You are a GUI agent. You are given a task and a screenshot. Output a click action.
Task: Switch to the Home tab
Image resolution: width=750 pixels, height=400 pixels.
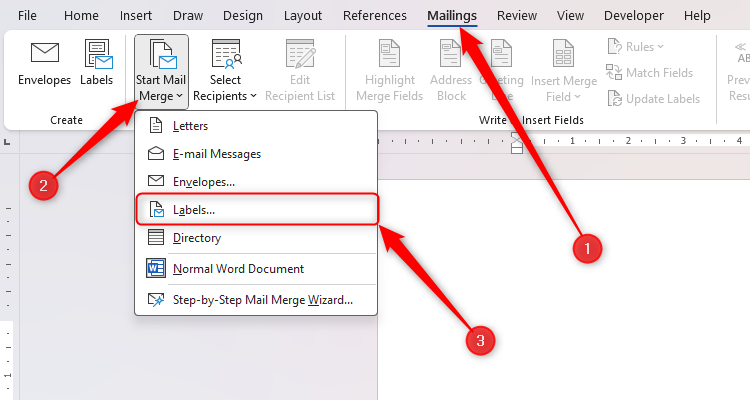pos(81,16)
